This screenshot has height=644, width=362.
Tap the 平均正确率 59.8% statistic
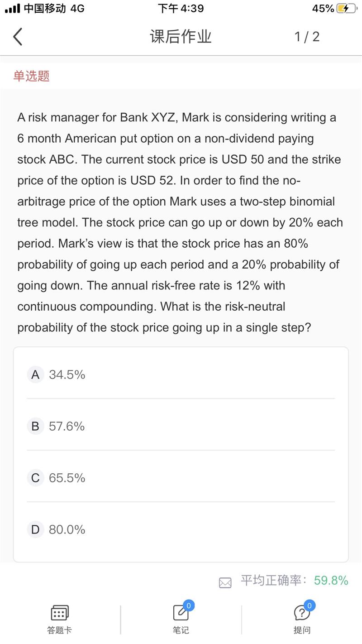pyautogui.click(x=294, y=581)
